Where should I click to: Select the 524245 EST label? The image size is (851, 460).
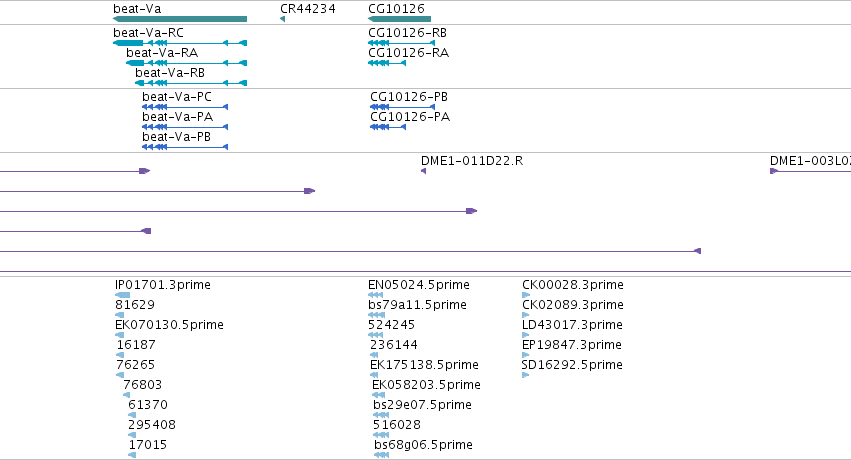tap(391, 325)
